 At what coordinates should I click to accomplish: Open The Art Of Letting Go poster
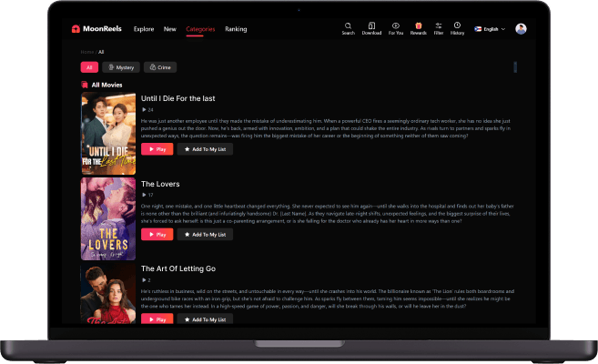tap(108, 294)
